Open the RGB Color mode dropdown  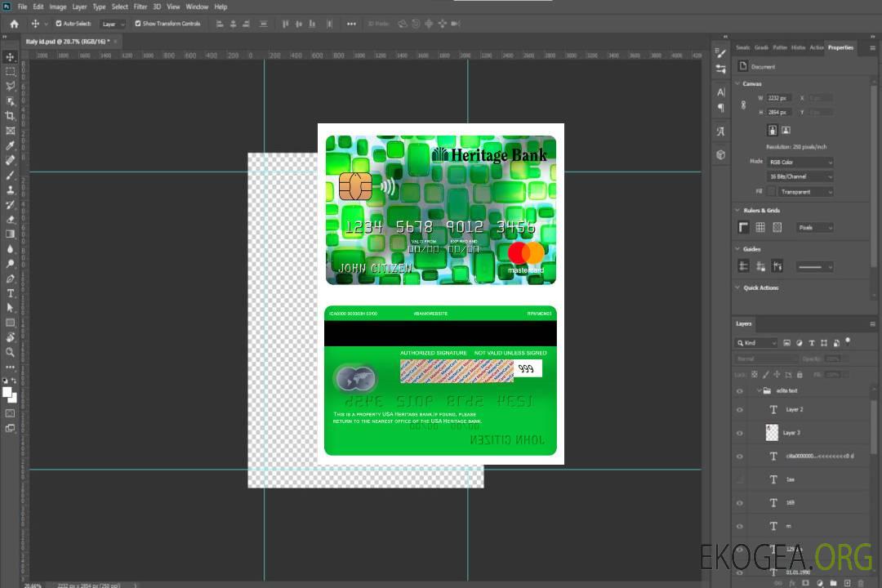point(800,162)
